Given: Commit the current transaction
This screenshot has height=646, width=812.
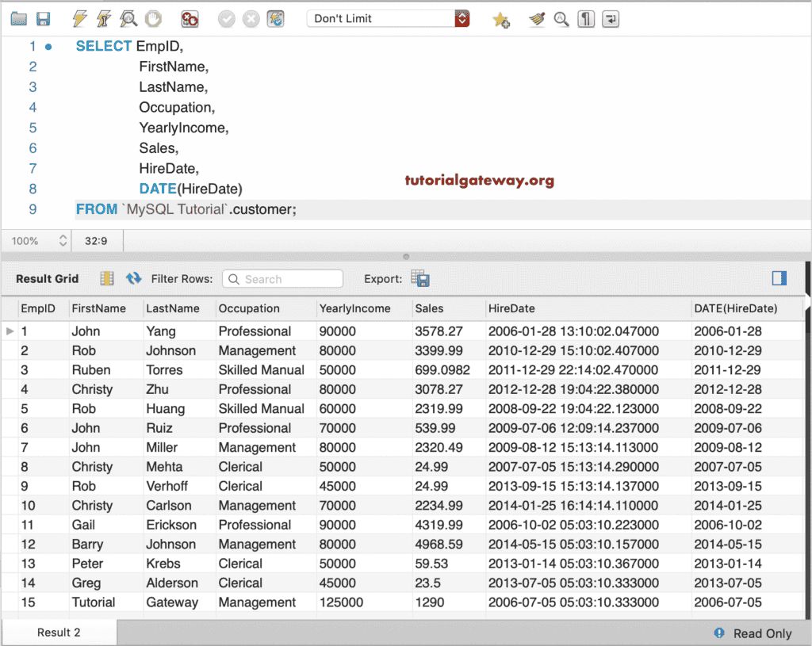Looking at the screenshot, I should tap(229, 17).
